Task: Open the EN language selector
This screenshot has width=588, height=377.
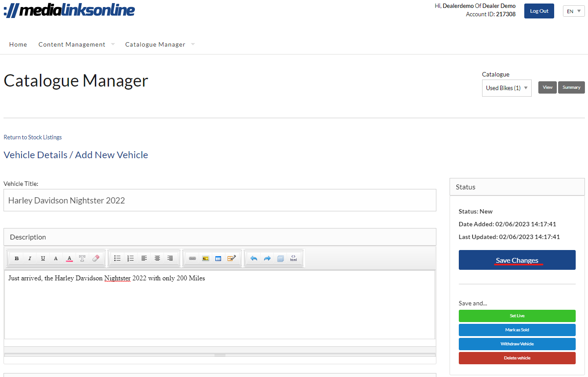Action: (573, 11)
